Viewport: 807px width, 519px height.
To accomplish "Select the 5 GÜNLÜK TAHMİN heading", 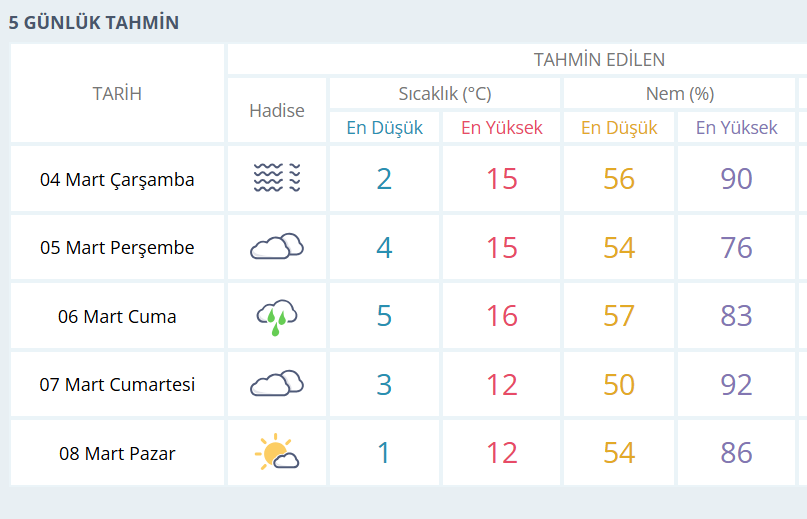I will click(94, 22).
